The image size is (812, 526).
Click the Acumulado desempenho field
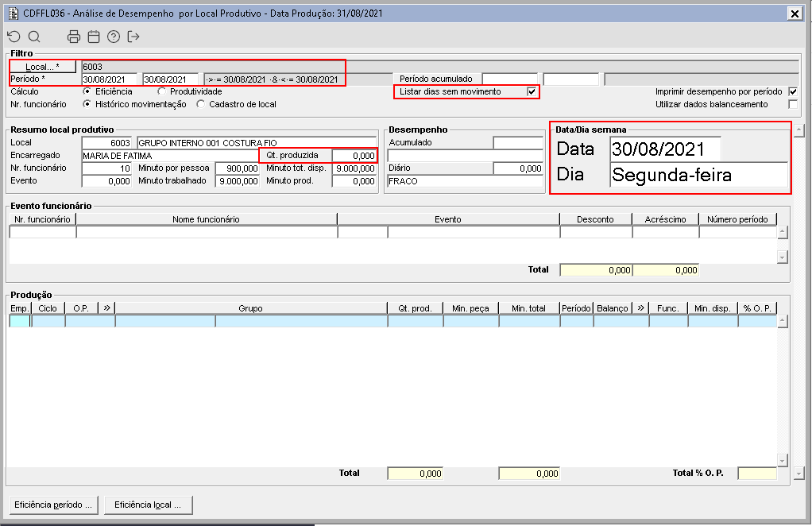(518, 142)
